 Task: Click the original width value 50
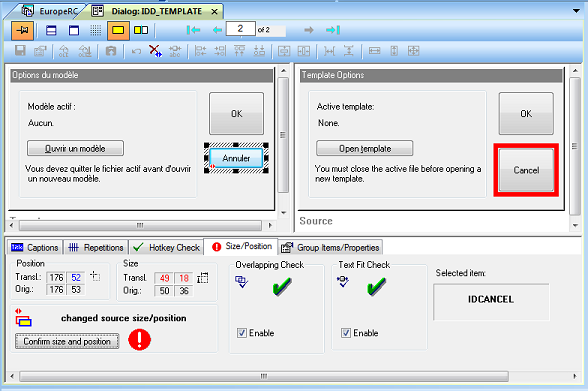pos(164,291)
